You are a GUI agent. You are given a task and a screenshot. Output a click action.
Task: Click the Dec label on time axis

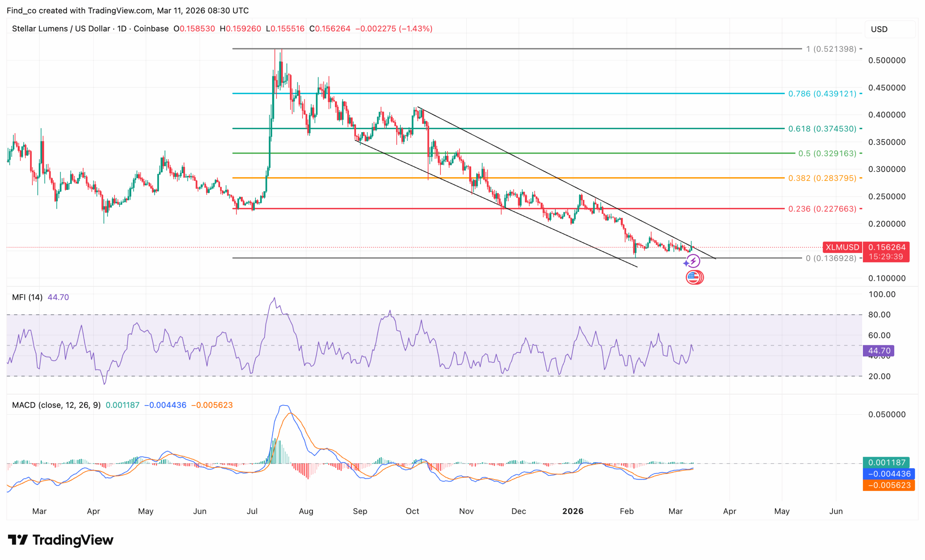tap(519, 511)
